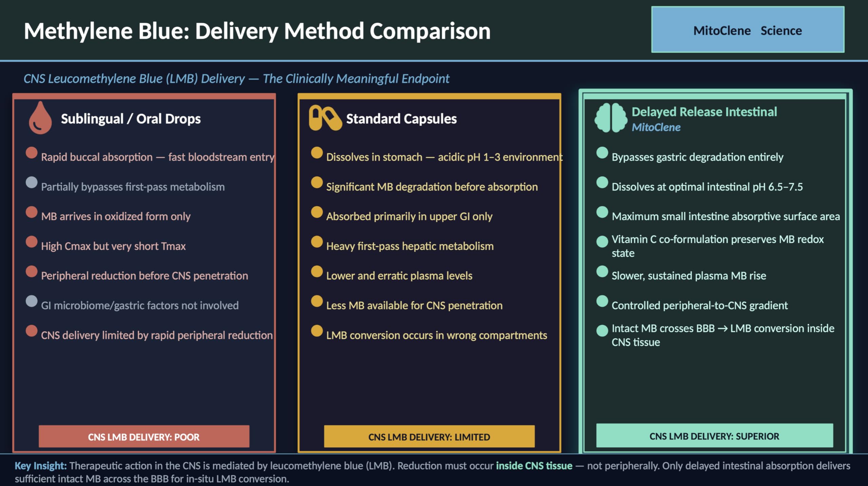This screenshot has height=486, width=868.
Task: Click the green bullet beside Bypasses gastric degradation
Action: pyautogui.click(x=602, y=153)
